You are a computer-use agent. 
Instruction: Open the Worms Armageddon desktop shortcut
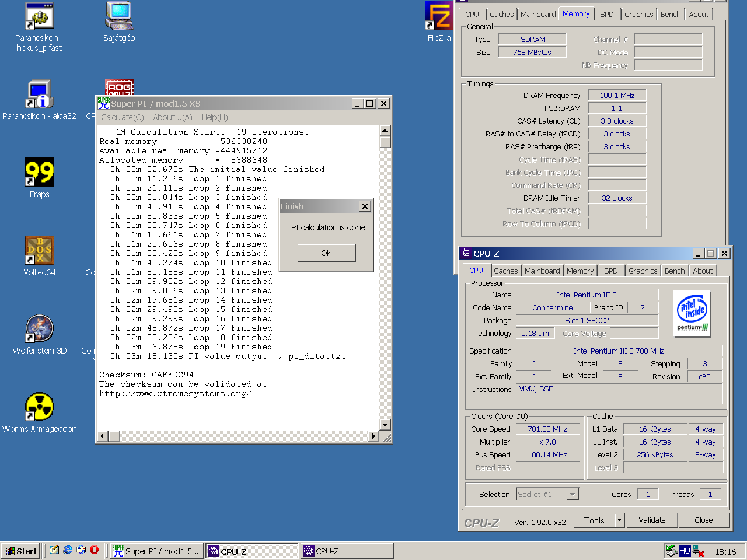click(x=39, y=413)
